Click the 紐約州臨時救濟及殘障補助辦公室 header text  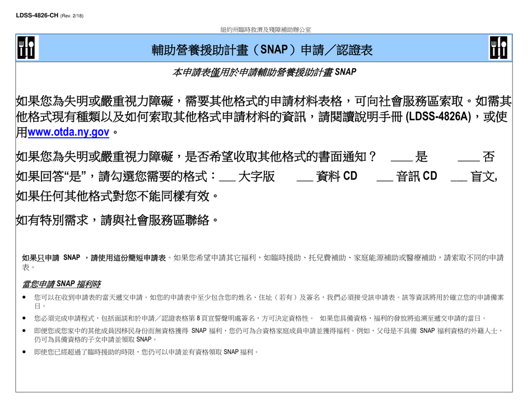click(x=265, y=30)
